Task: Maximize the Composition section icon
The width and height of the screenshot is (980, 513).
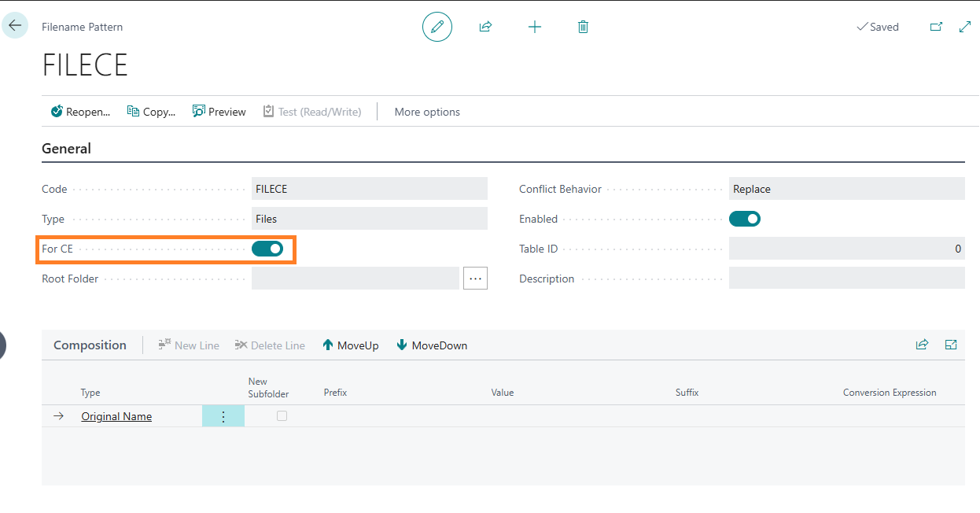Action: click(951, 345)
